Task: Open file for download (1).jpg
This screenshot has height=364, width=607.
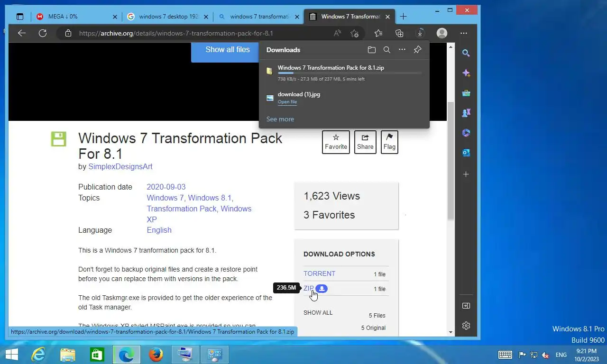Action: point(287,102)
